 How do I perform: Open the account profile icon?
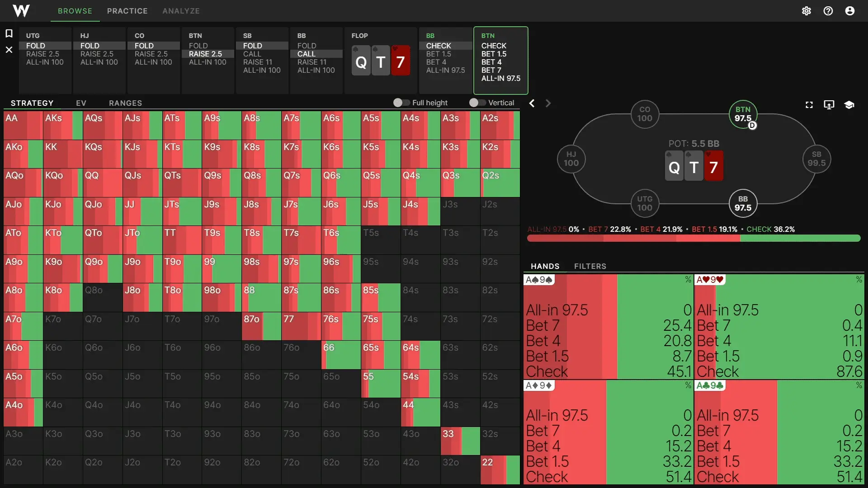pyautogui.click(x=850, y=11)
